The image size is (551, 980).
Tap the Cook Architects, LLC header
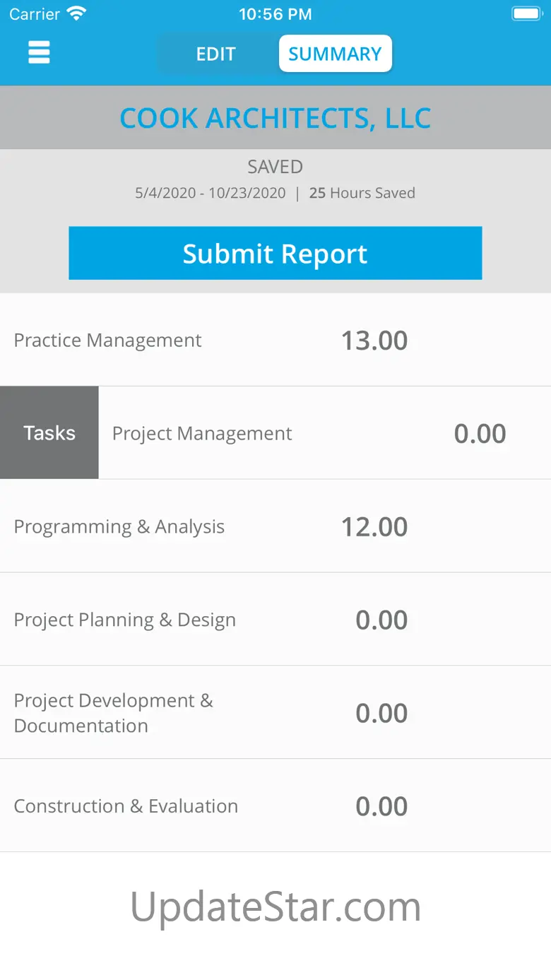point(275,118)
